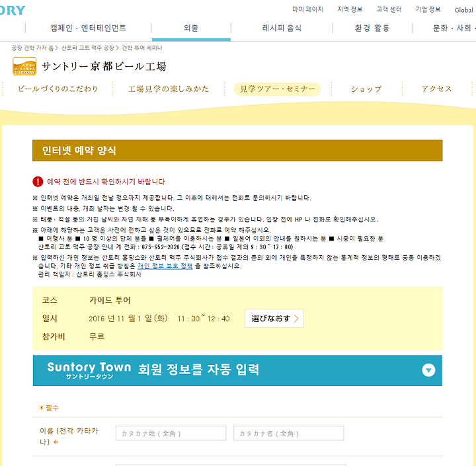Click the 무료 fee value

(97, 336)
